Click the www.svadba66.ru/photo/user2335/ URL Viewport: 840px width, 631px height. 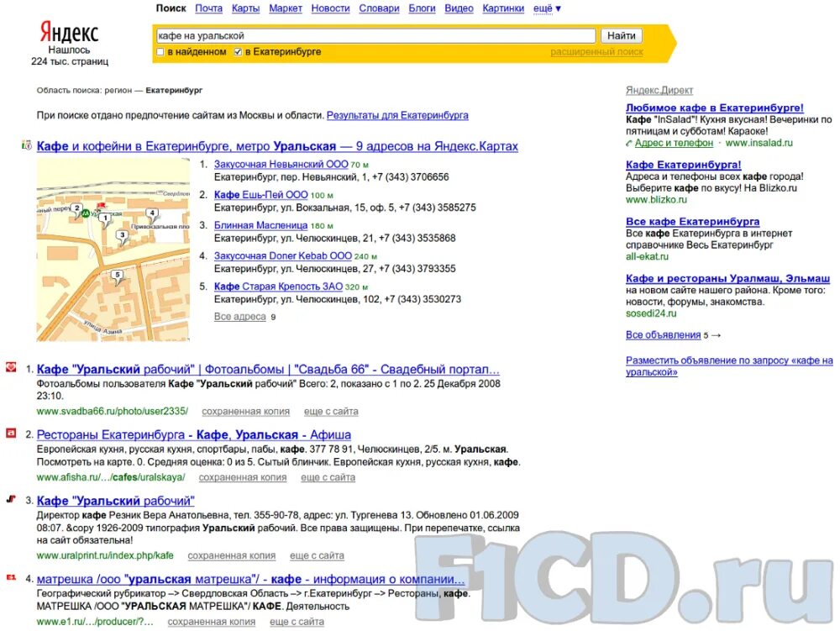pyautogui.click(x=113, y=412)
